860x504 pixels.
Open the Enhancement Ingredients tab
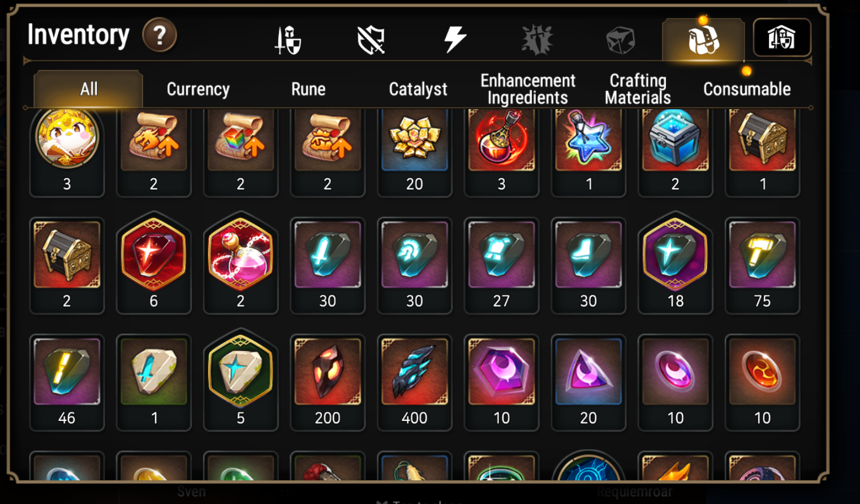pos(528,89)
